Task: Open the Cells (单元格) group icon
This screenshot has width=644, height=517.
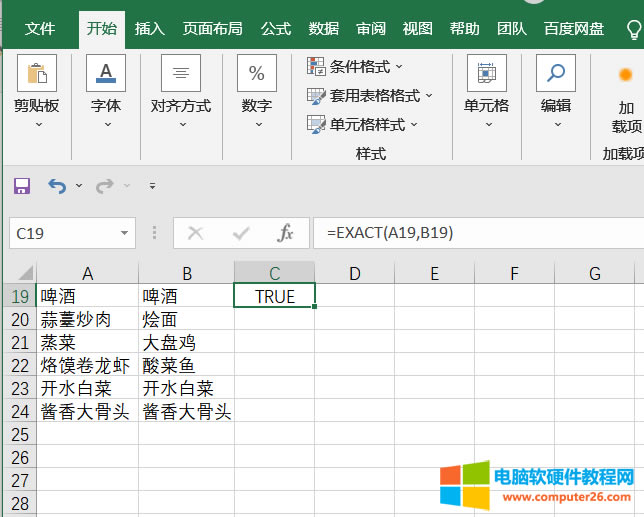Action: coord(486,74)
